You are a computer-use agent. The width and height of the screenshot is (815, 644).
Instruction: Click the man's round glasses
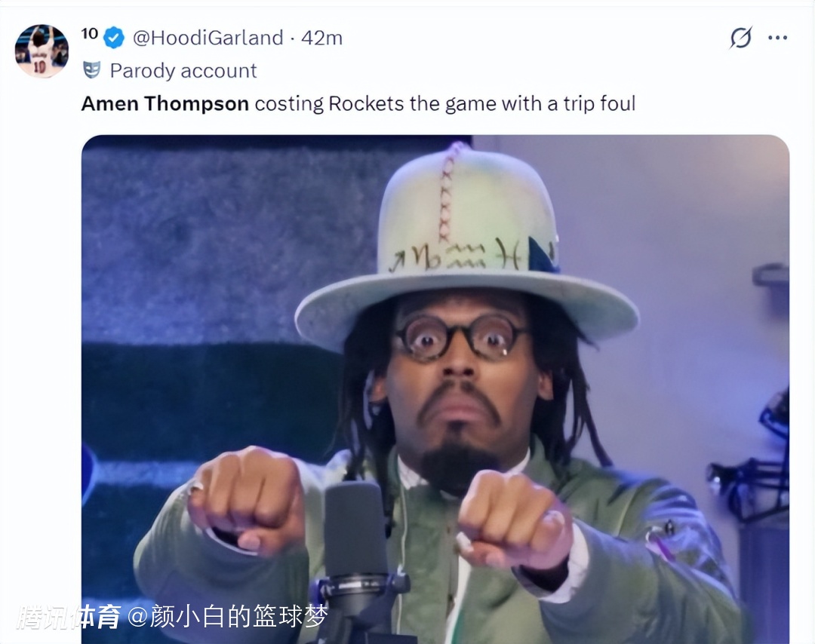(459, 338)
